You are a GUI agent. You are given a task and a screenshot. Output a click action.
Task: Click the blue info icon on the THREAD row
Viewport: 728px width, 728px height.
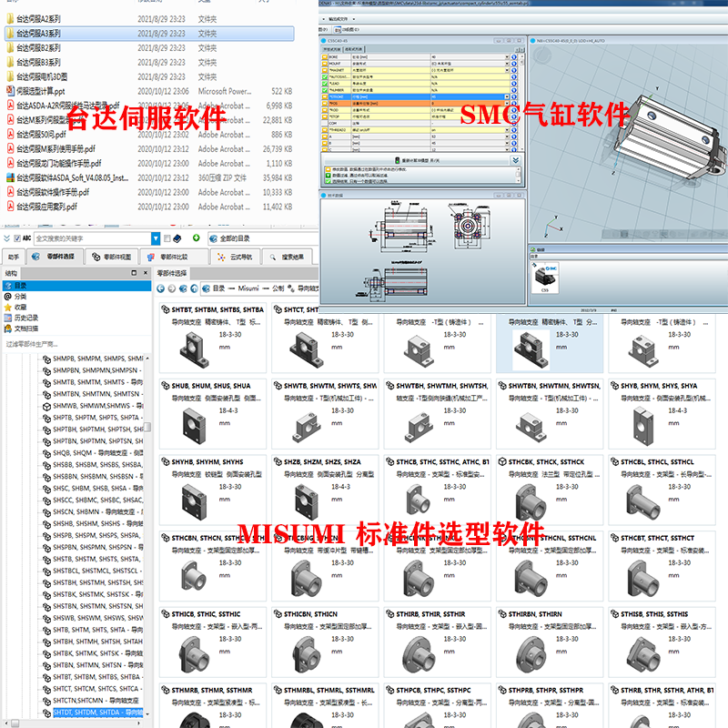[x=514, y=130]
